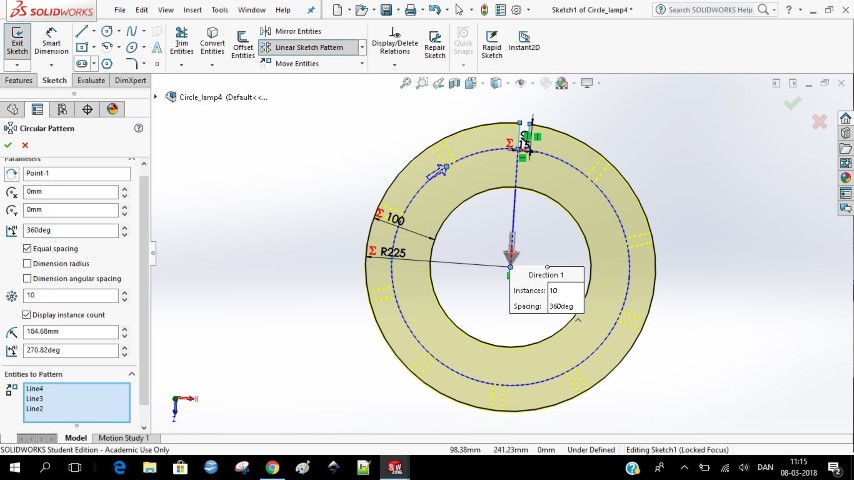
Task: Click Move Entities
Action: coord(290,63)
